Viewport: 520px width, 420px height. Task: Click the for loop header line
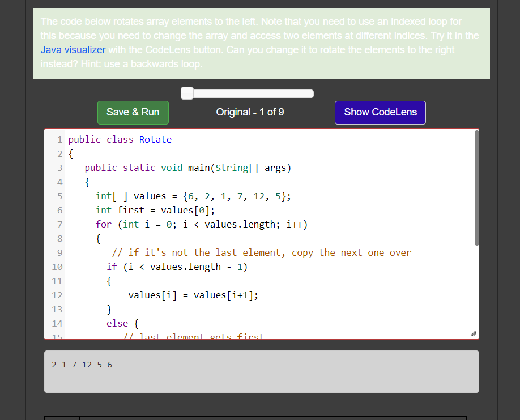click(202, 224)
